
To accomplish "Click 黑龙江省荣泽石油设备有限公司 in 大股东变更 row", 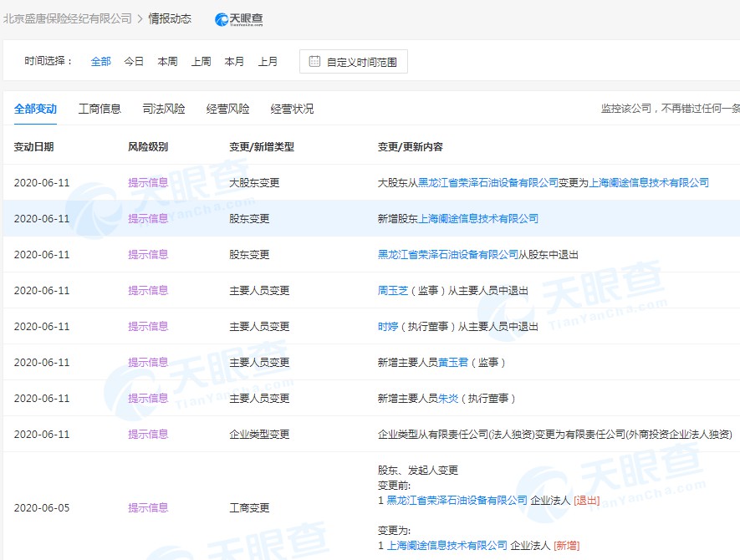I will [488, 182].
